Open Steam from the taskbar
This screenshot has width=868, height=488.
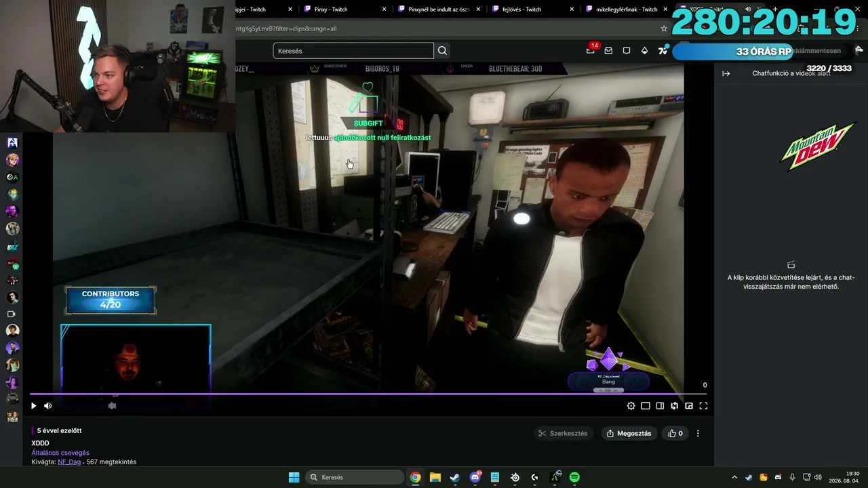click(x=455, y=477)
